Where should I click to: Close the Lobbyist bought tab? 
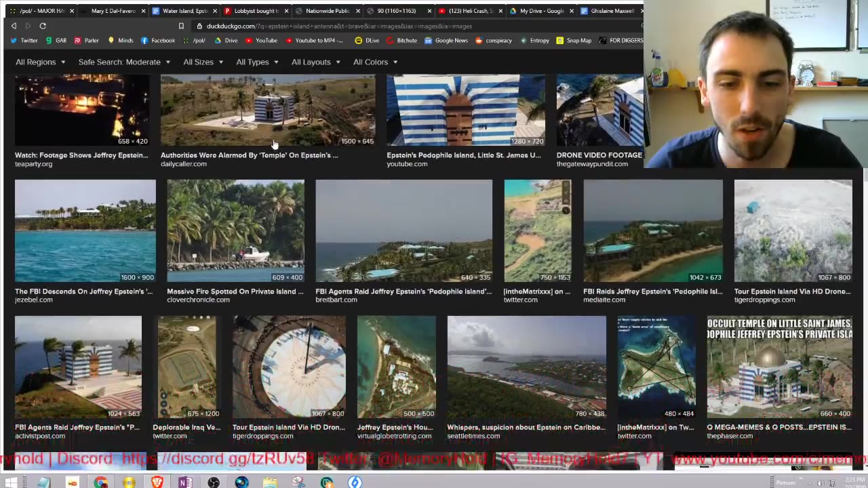(x=287, y=11)
